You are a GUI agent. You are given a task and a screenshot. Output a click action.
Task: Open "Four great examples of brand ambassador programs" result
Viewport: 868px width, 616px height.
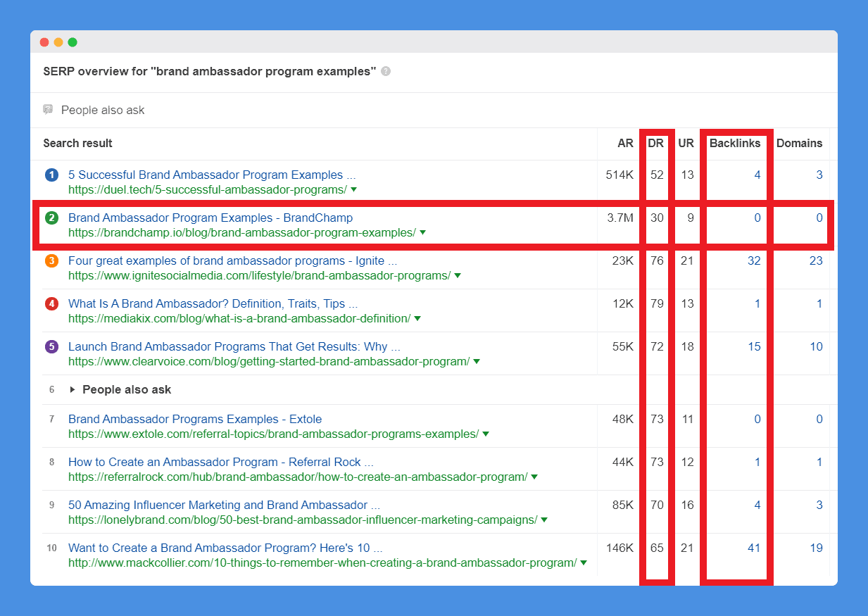point(233,260)
